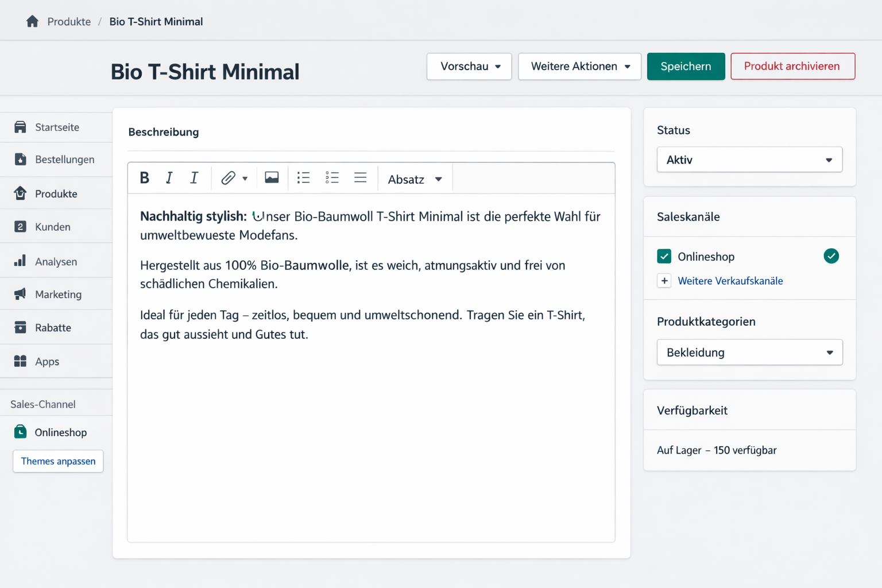
Task: Click the second italic icon beside paperclip
Action: [x=194, y=178]
